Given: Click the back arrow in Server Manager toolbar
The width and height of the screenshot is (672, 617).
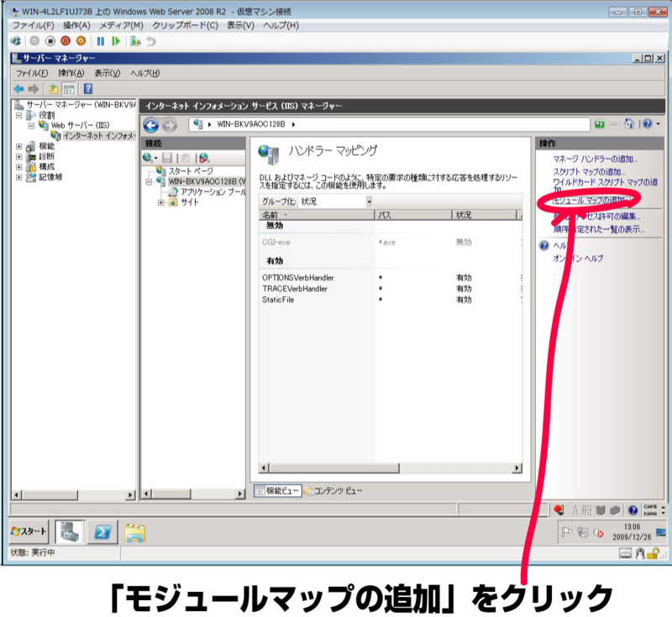Looking at the screenshot, I should click(20, 86).
